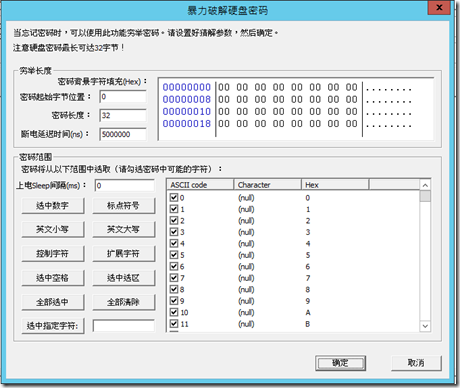Click the Hex column header
The image size is (460, 388).
click(335, 185)
